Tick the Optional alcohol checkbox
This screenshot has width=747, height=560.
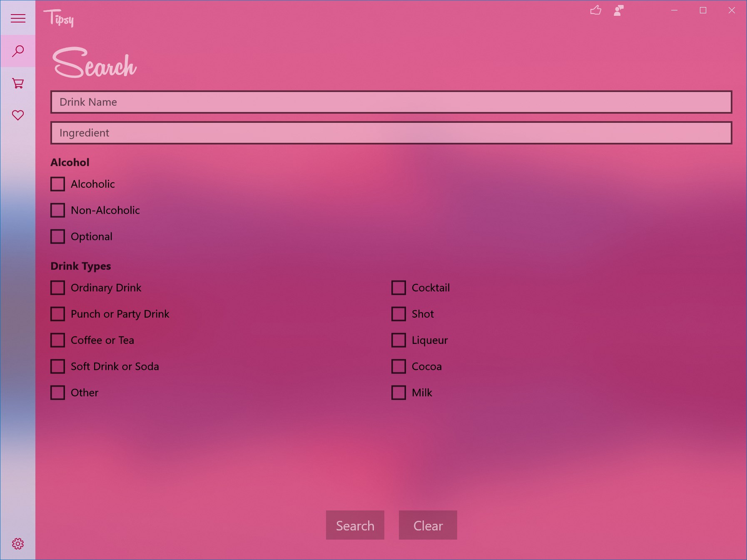(58, 236)
